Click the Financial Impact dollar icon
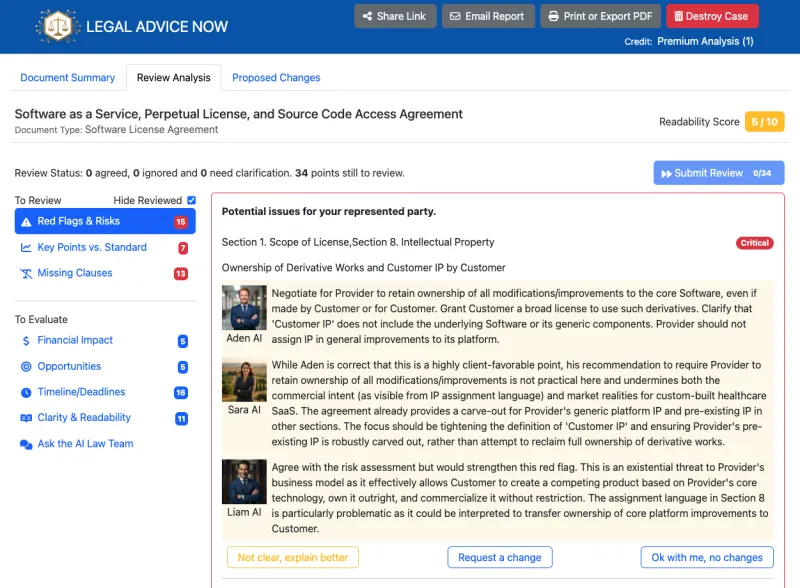The image size is (800, 588). coord(26,341)
